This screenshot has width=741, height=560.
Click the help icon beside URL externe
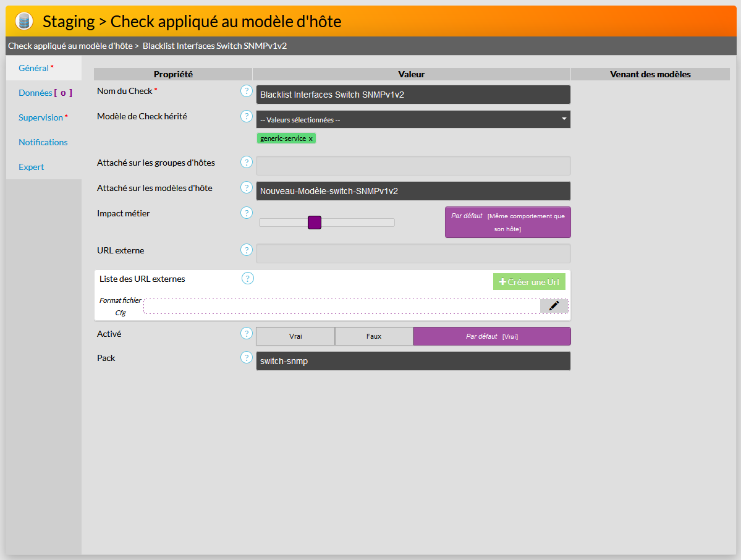click(247, 250)
